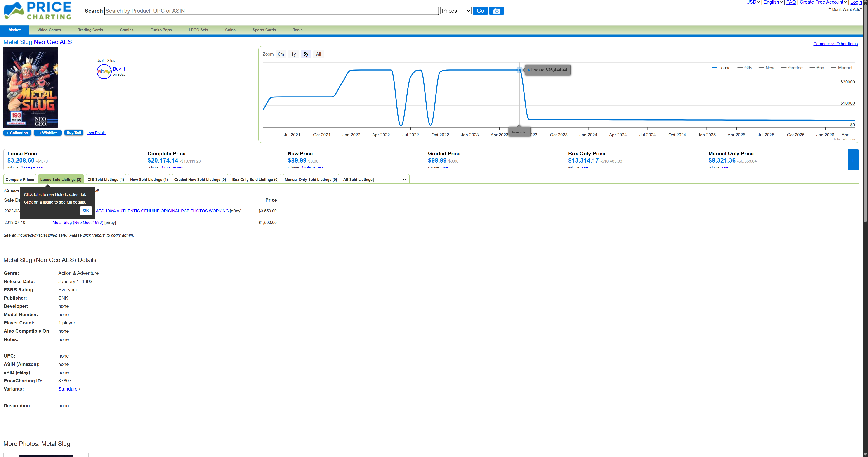
Task: Click the Metal Slug cover image
Action: click(x=30, y=87)
